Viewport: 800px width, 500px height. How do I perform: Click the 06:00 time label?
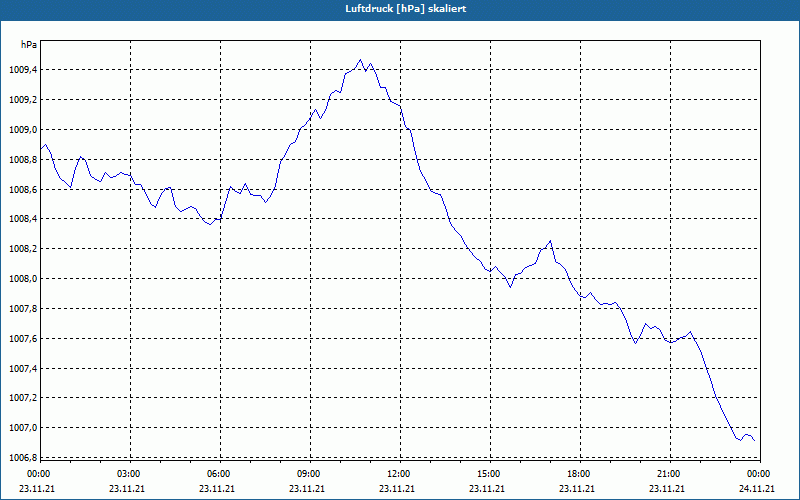pyautogui.click(x=219, y=474)
